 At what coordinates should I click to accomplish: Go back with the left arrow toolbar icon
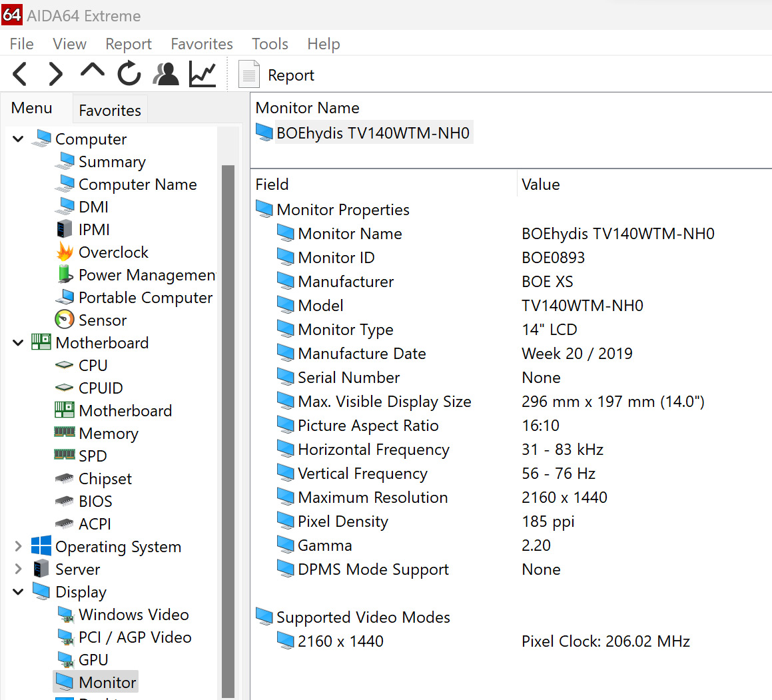(x=20, y=75)
